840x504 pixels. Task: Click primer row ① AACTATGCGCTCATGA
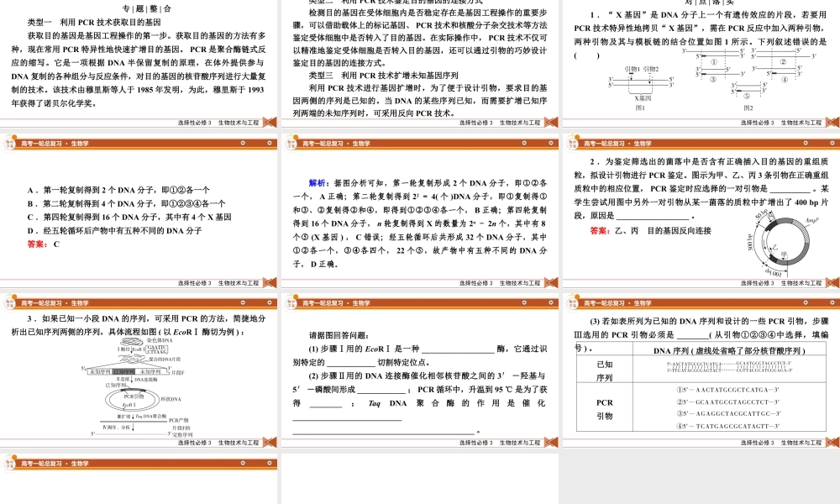click(729, 390)
